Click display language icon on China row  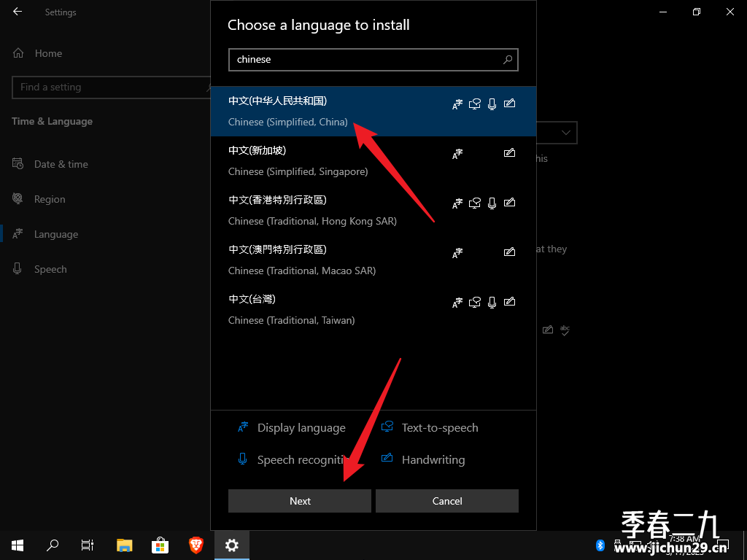(457, 104)
